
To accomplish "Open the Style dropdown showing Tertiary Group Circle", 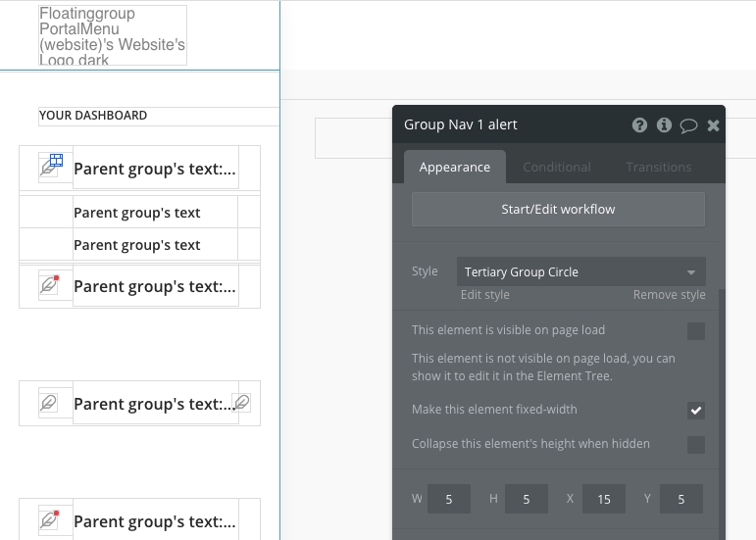I will [580, 271].
